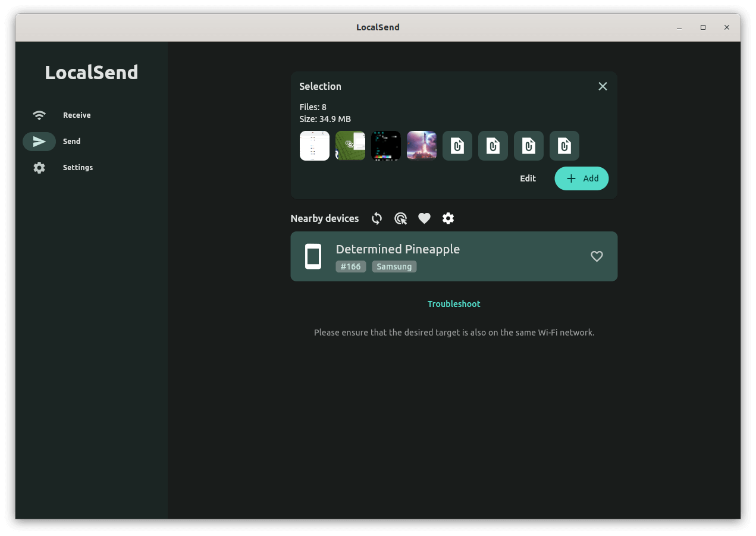The height and width of the screenshot is (536, 756).
Task: Switch to the Receive section
Action: pyautogui.click(x=76, y=115)
